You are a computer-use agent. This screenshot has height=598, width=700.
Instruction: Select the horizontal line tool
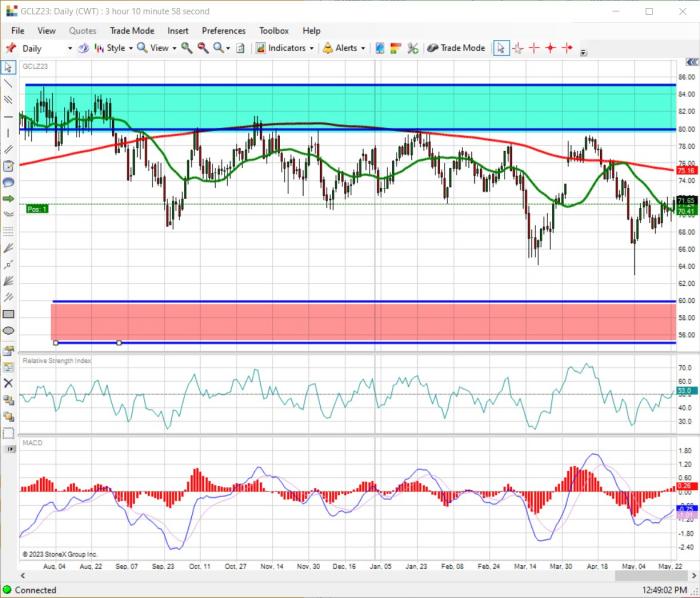click(8, 116)
